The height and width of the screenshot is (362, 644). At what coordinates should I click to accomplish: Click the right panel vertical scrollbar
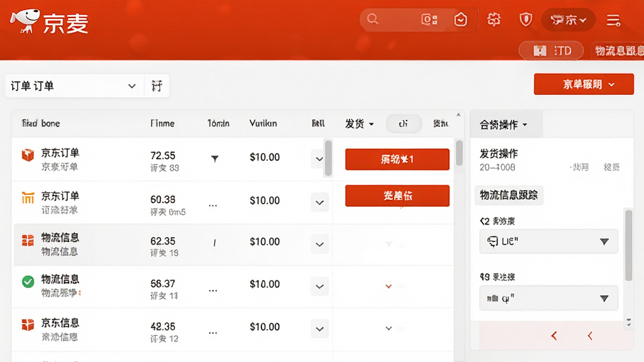click(628, 246)
